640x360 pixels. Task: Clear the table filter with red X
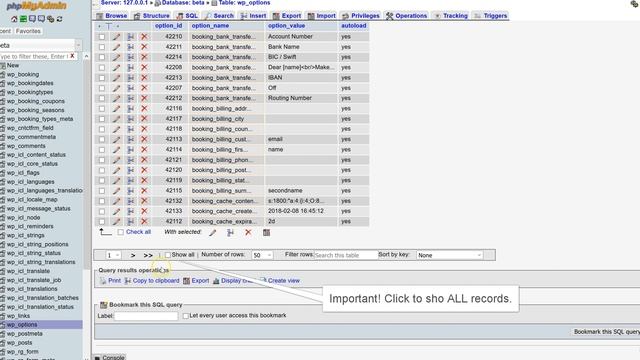[73, 56]
